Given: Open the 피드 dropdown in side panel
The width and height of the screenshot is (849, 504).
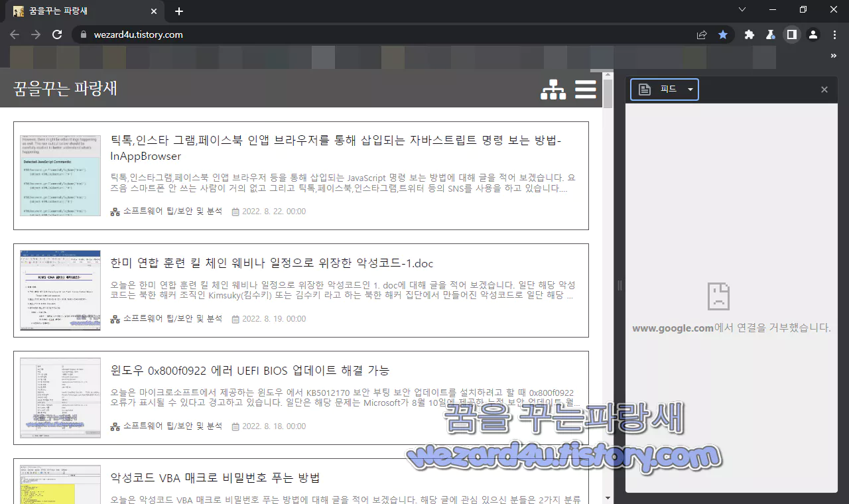Looking at the screenshot, I should pyautogui.click(x=665, y=90).
